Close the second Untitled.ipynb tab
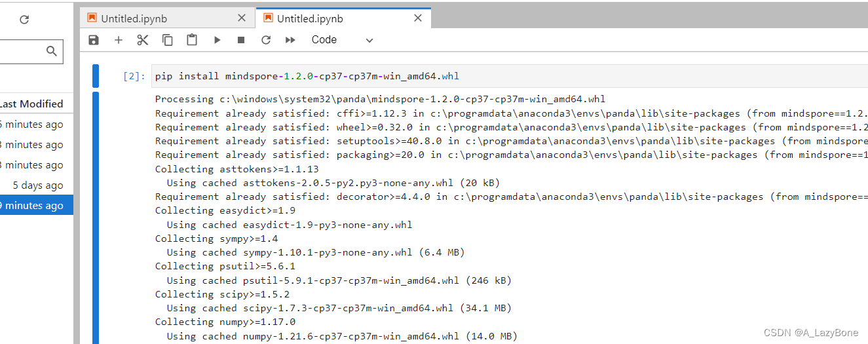This screenshot has height=344, width=868. [x=418, y=18]
